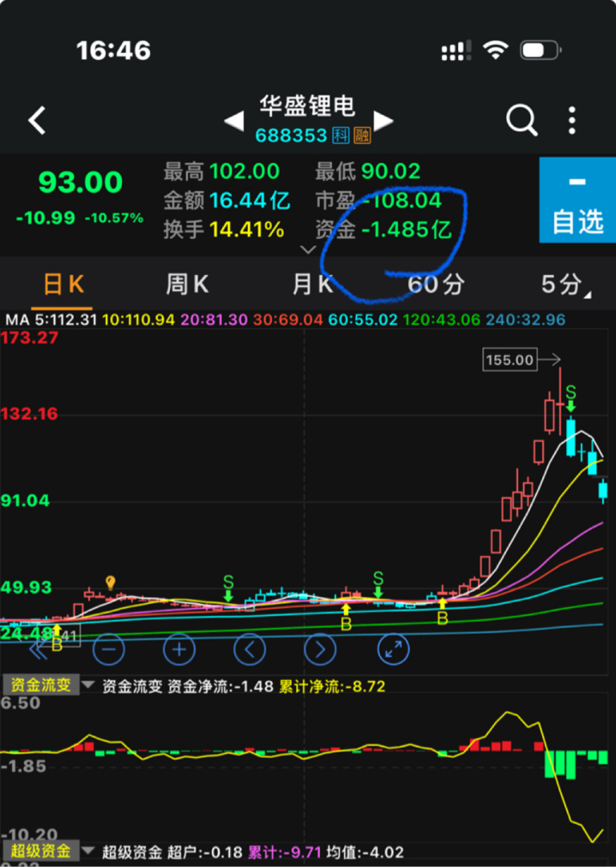Zoom out chart with minus circle
Image resolution: width=616 pixels, height=867 pixels.
109,649
